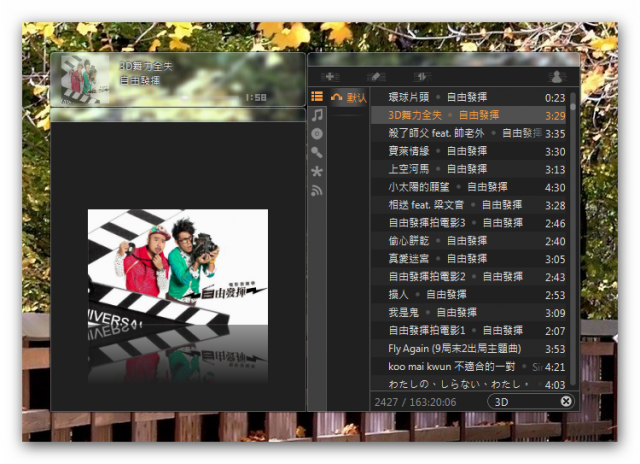Select track 寶萊情缘 in the playlist
Viewport: 640px width, 464px height.
coord(468,151)
